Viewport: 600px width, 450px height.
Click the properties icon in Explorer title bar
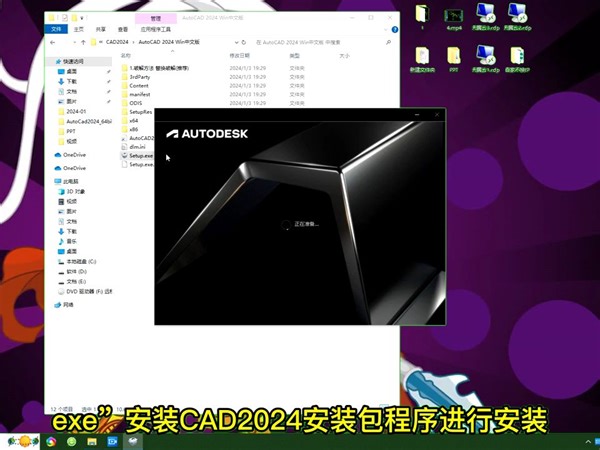[x=65, y=18]
